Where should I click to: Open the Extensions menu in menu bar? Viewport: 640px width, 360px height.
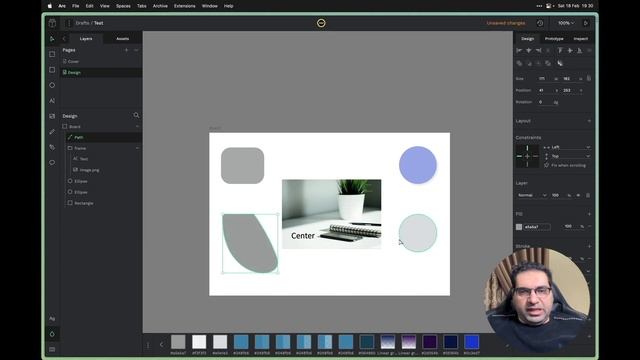click(184, 6)
